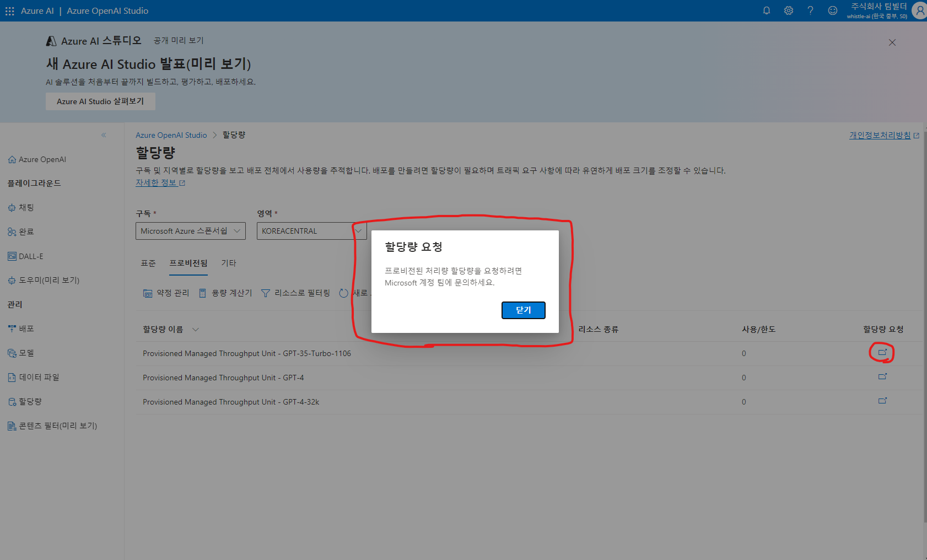Open the 구독 subscription dropdown
Image resolution: width=927 pixels, height=560 pixels.
[x=191, y=231]
